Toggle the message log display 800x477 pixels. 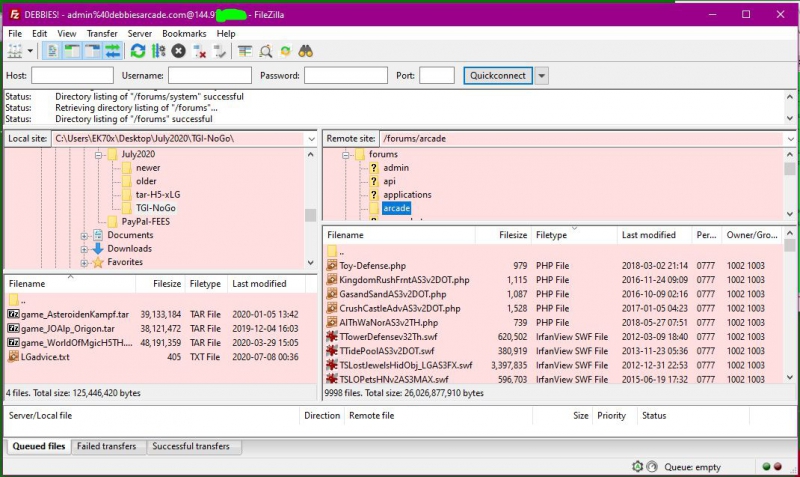click(x=52, y=51)
